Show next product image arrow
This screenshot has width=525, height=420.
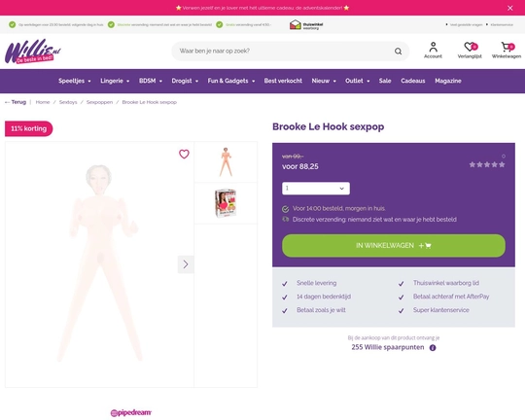point(186,264)
